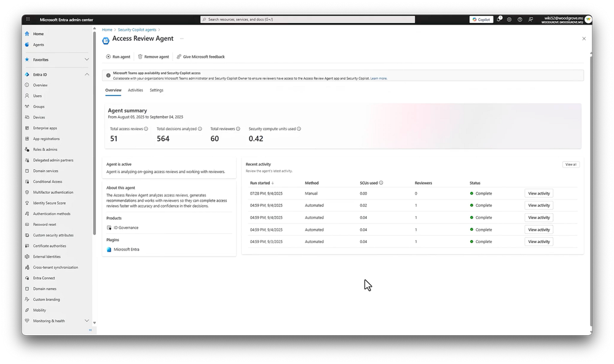Open Agents in the sidebar
614x364 pixels.
(38, 45)
